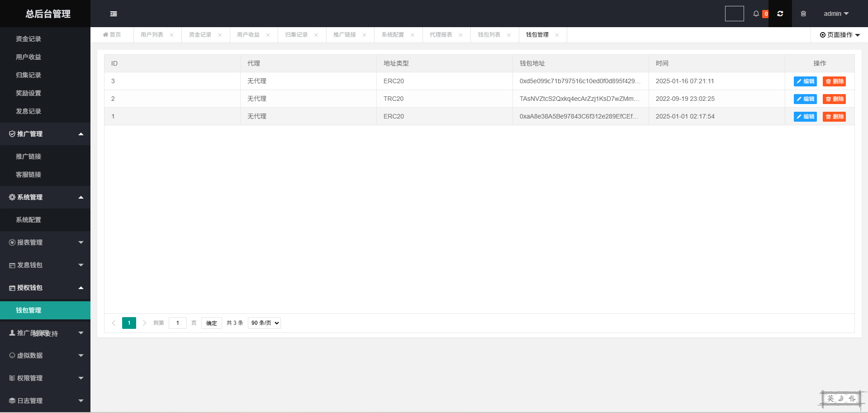The width and height of the screenshot is (868, 413).
Task: Close the 推广链接 tab
Action: [364, 35]
